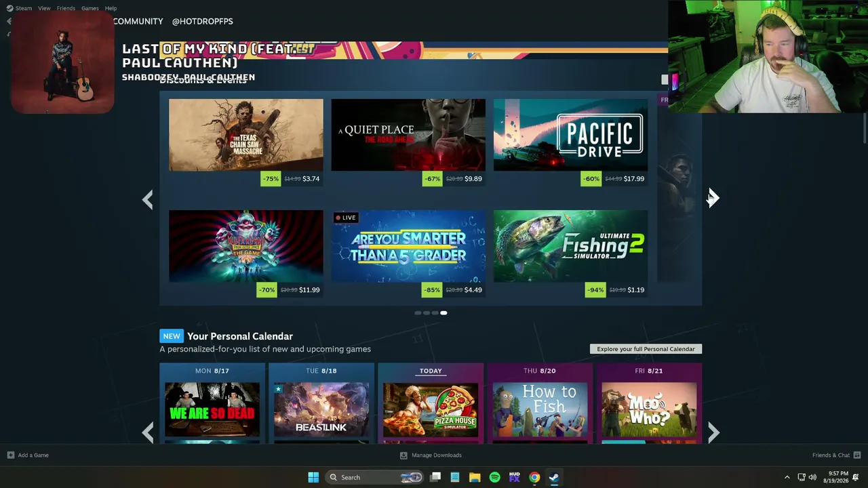Open the Steam logo menu icon

9,8
